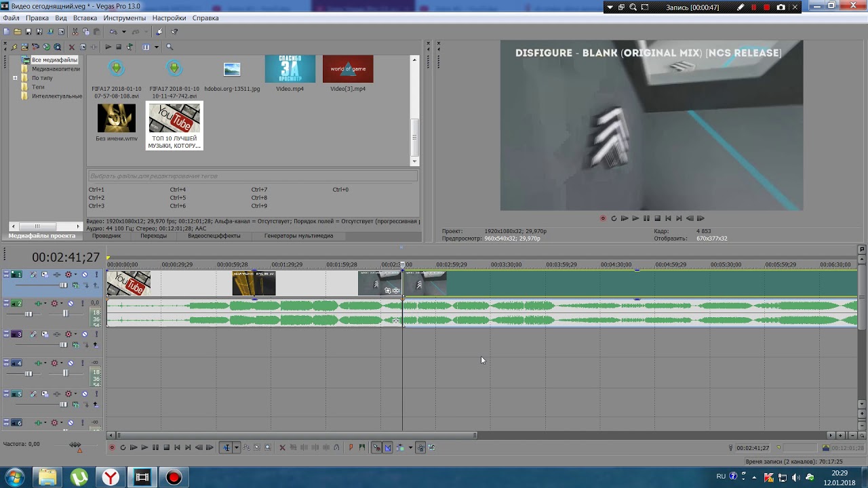Start preview of selected media file
The width and height of the screenshot is (868, 488).
(x=108, y=47)
